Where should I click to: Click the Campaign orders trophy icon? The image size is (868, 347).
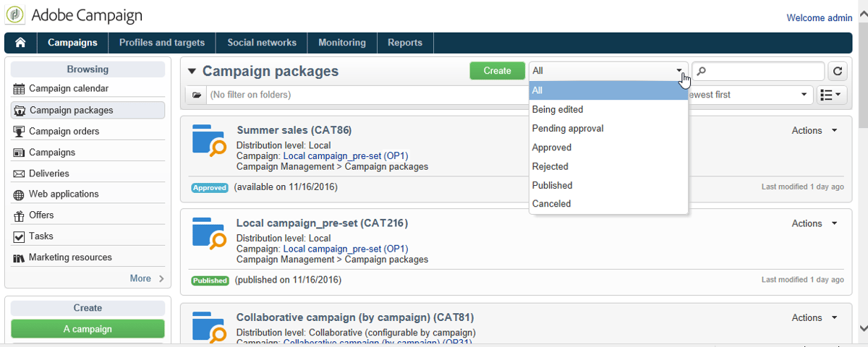[19, 132]
